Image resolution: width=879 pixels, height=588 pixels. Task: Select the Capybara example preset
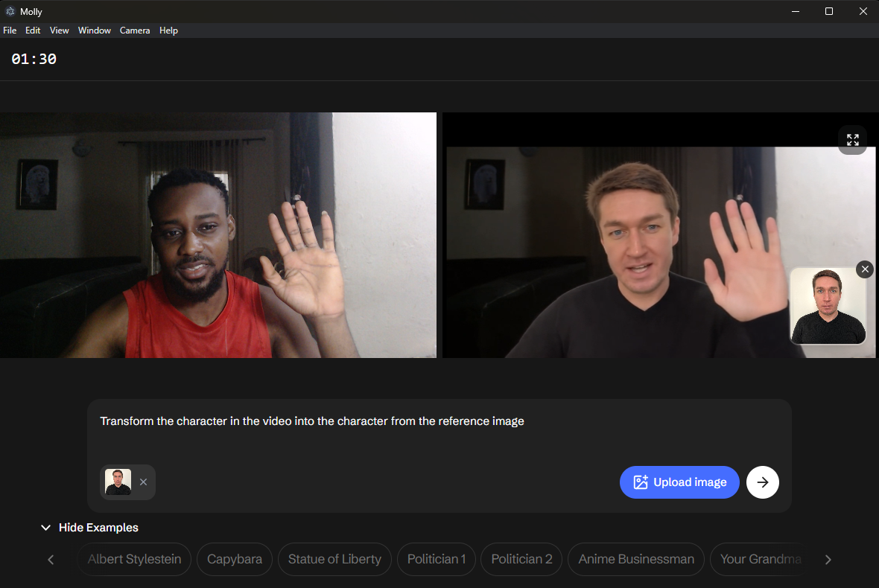(x=234, y=559)
